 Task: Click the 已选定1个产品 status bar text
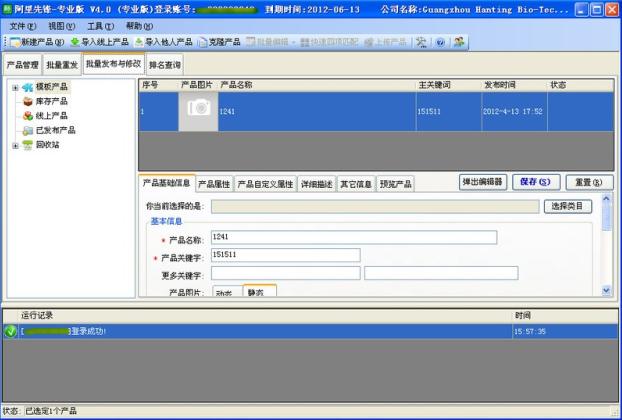pyautogui.click(x=51, y=411)
